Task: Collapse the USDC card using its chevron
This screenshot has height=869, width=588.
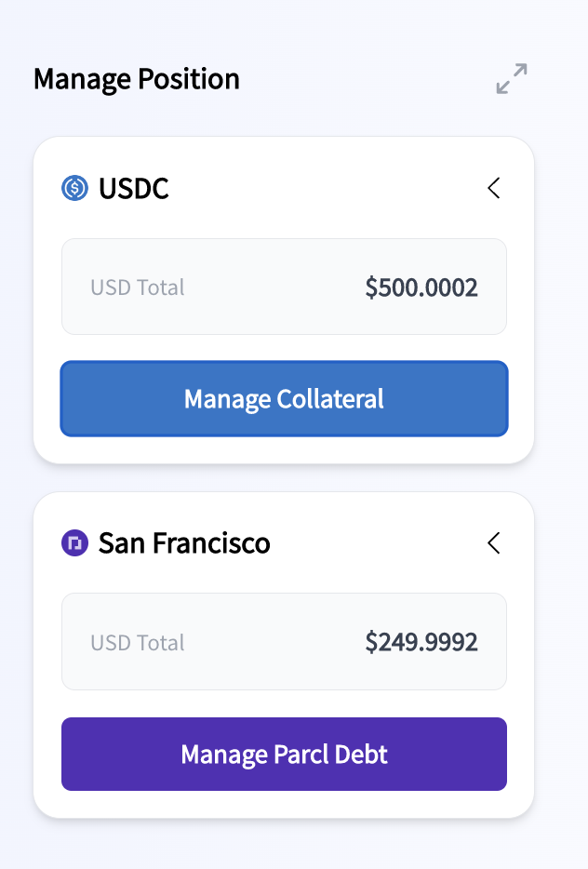Action: [494, 188]
